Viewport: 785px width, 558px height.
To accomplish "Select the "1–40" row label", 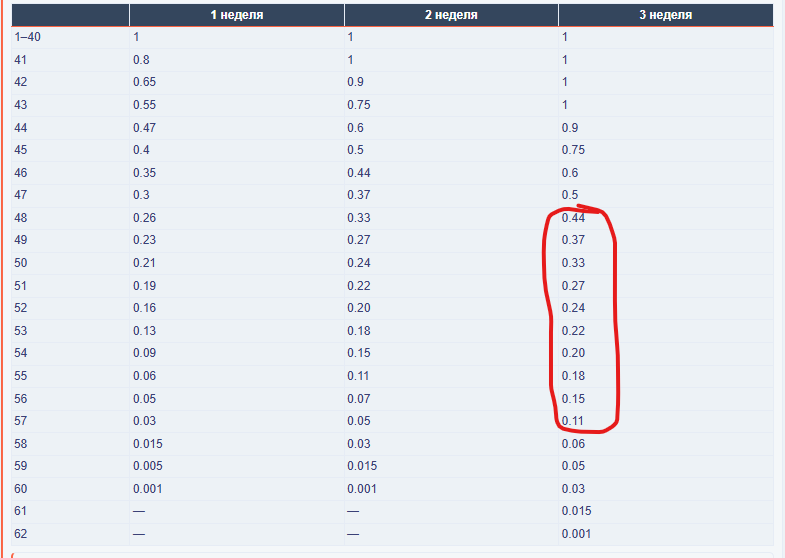I will [x=30, y=37].
